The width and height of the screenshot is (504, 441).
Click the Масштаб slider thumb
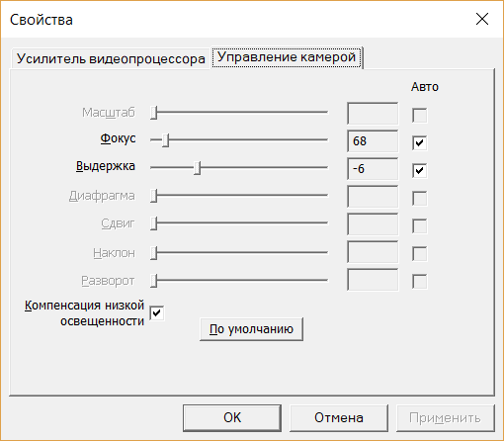coord(154,113)
